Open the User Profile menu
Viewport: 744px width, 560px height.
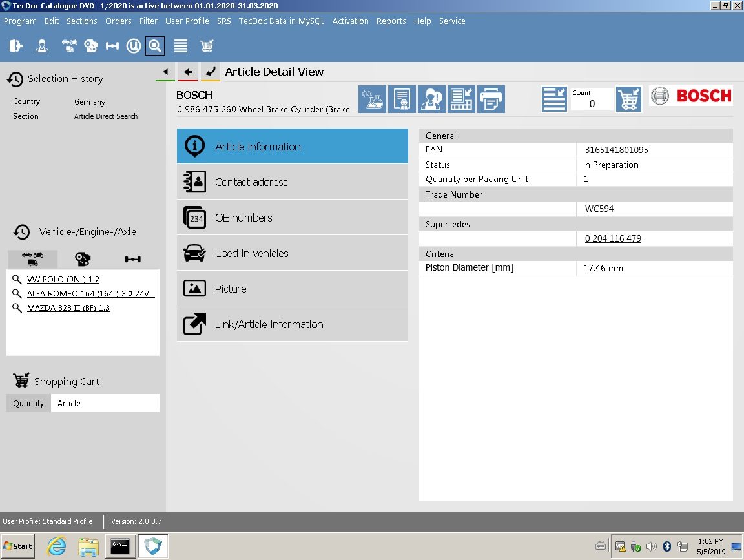pyautogui.click(x=187, y=21)
